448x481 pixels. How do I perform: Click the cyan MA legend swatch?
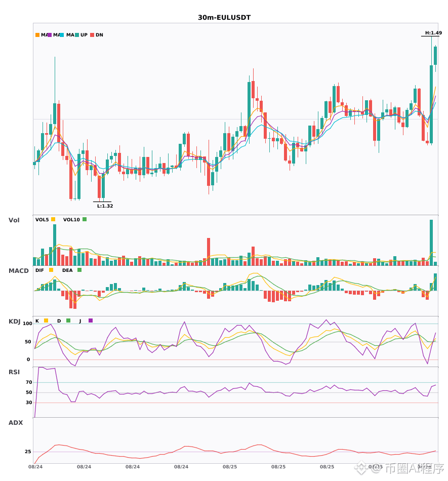click(62, 35)
